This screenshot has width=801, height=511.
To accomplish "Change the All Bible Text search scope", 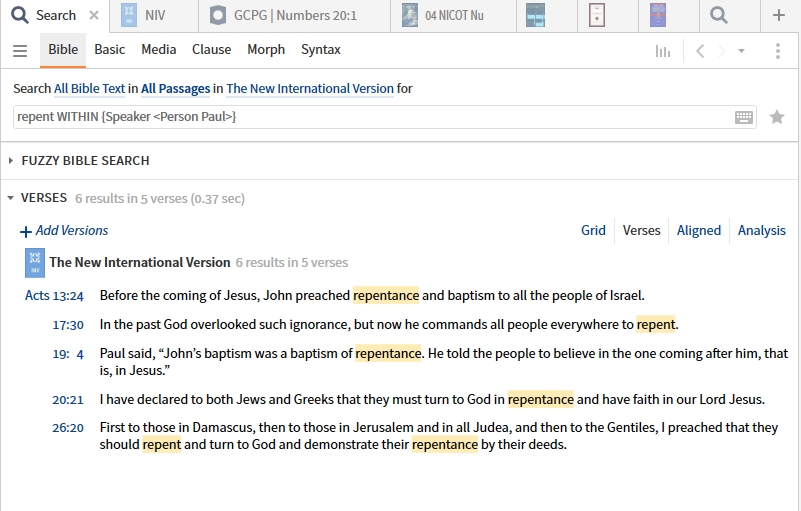I will [89, 88].
